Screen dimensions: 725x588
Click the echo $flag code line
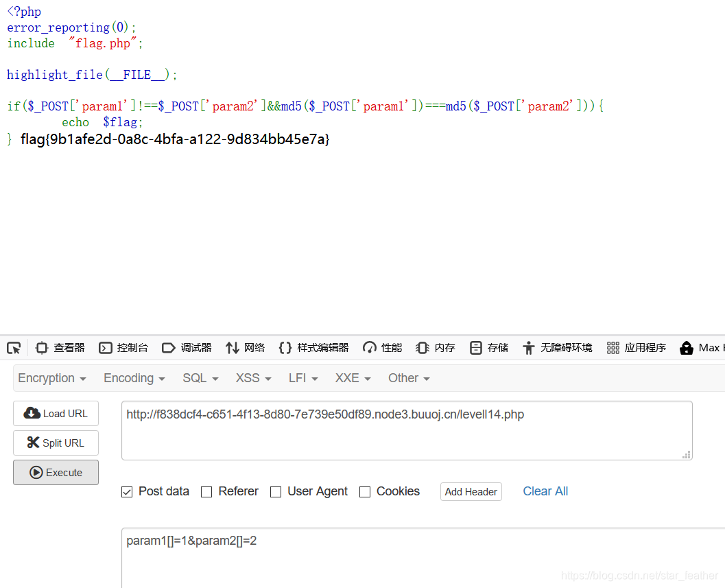tap(102, 122)
